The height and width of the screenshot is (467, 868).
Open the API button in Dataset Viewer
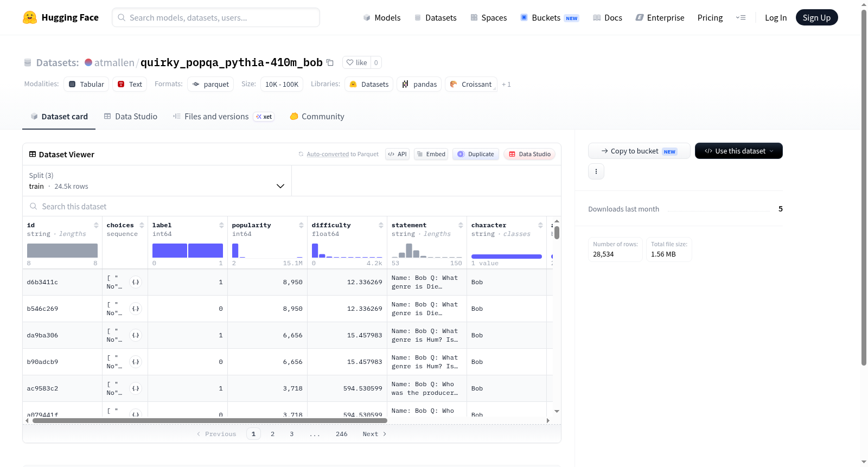tap(397, 154)
